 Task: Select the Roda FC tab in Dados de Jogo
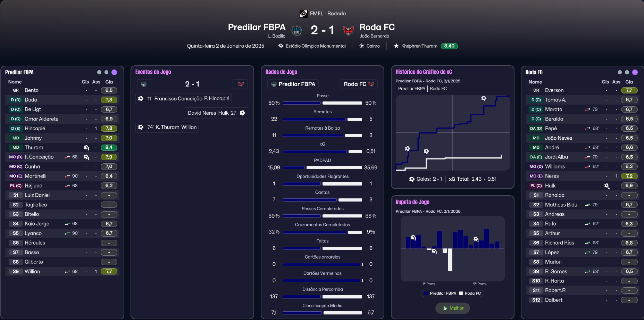(x=359, y=84)
